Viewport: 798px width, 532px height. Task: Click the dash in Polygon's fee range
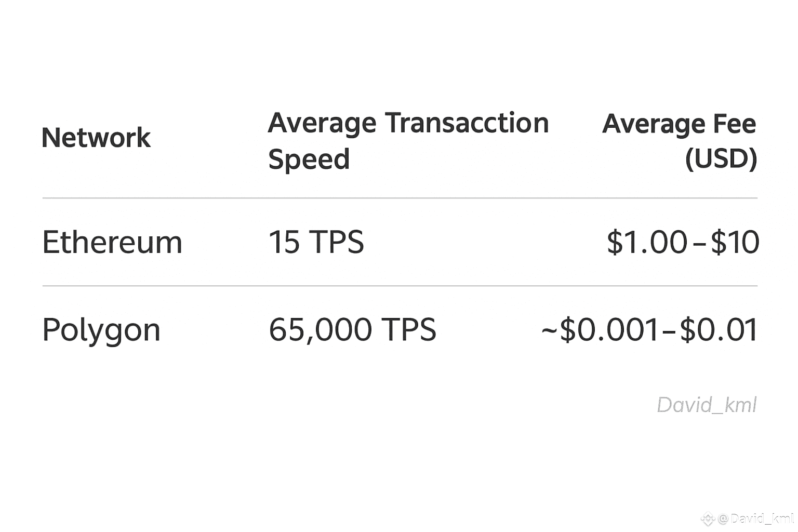[x=669, y=331]
